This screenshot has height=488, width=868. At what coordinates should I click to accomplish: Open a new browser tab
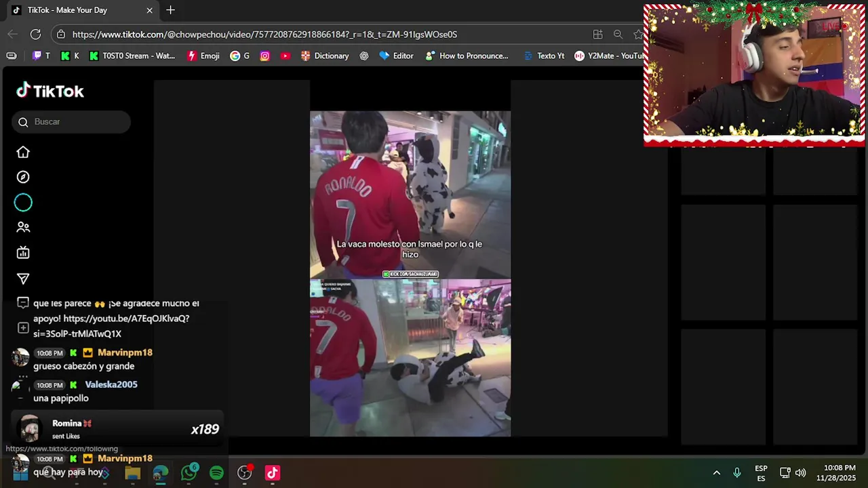coord(170,10)
